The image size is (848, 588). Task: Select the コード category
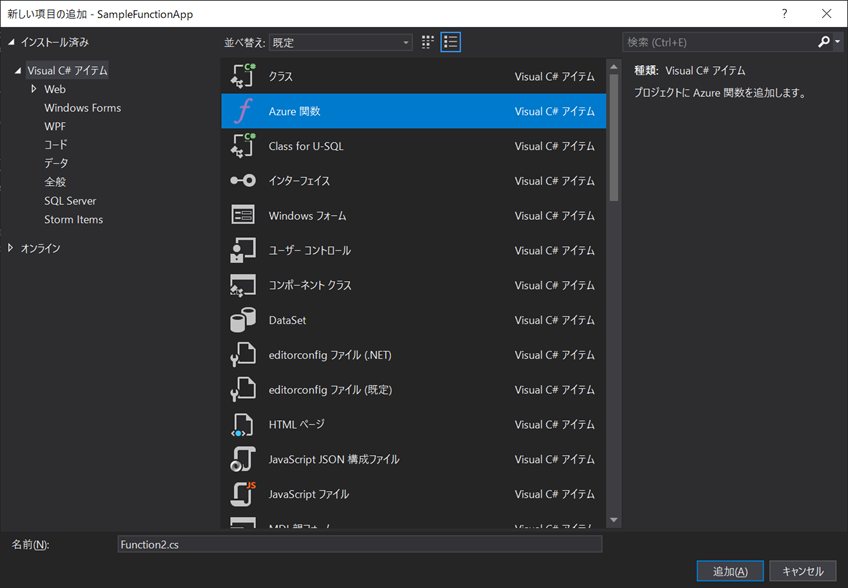coord(56,144)
